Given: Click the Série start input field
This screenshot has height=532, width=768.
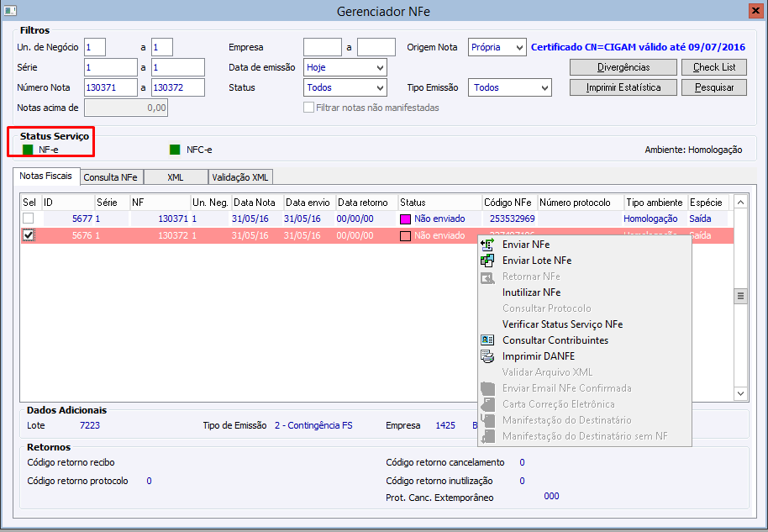Looking at the screenshot, I should pos(111,67).
